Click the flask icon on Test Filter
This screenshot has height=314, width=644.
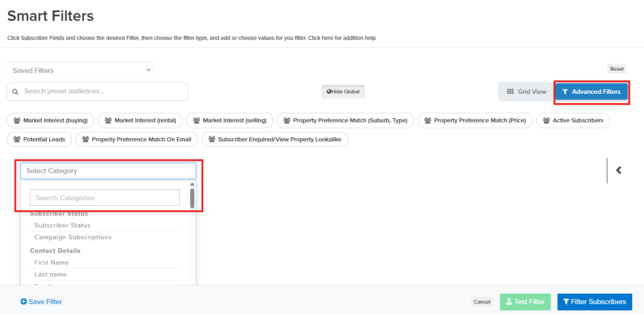[x=509, y=302]
